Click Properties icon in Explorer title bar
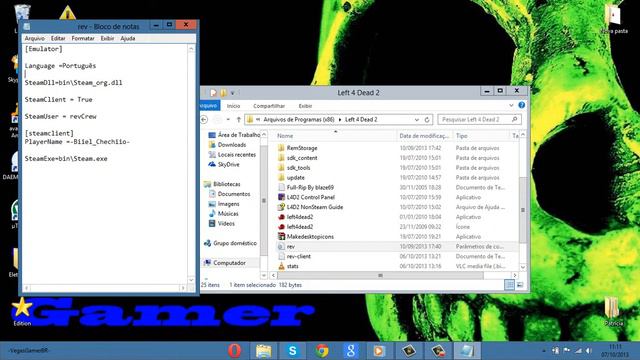The image size is (640, 360). point(213,93)
